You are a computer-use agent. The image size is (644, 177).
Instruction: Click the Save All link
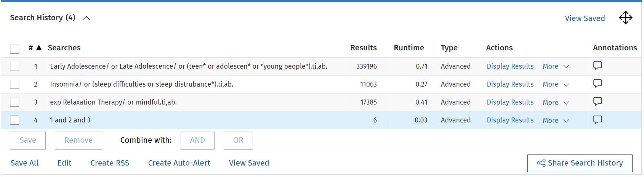(x=24, y=163)
